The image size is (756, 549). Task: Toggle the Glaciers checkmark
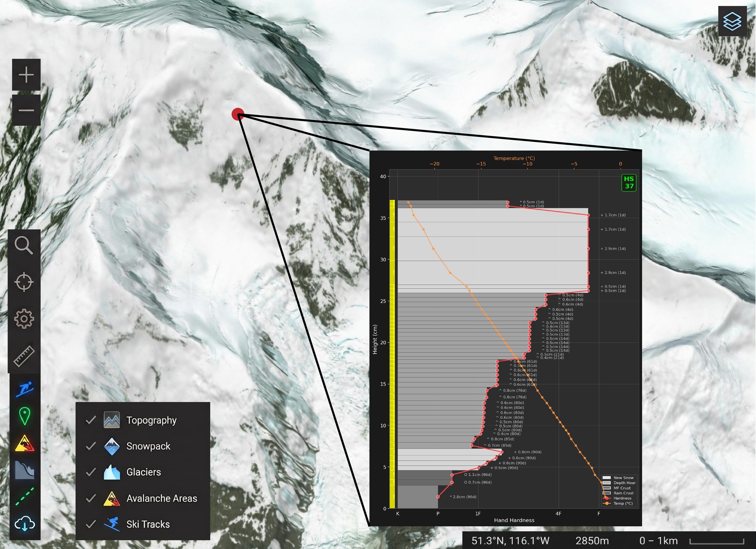click(91, 472)
